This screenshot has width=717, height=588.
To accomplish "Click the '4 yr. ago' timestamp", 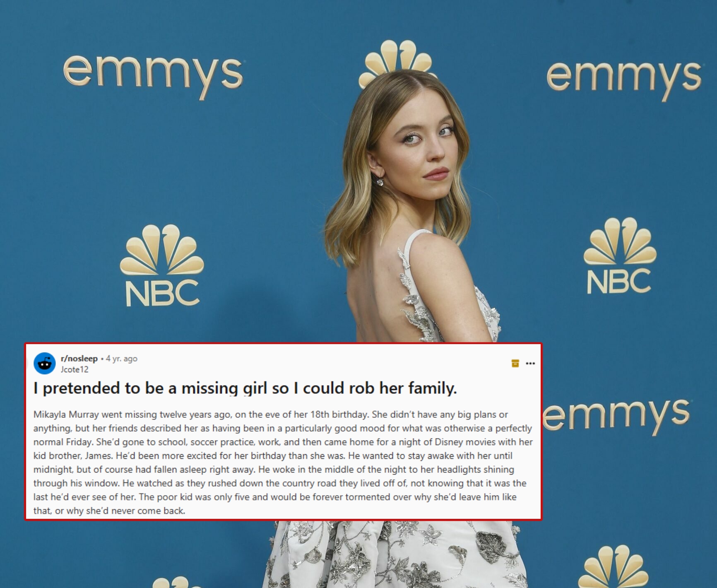I will (121, 358).
